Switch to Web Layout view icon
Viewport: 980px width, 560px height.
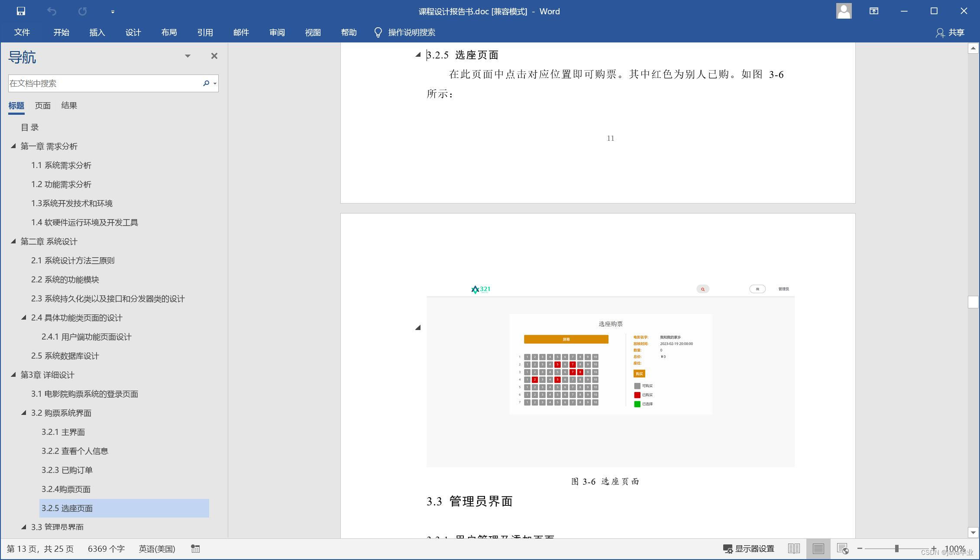(x=843, y=549)
